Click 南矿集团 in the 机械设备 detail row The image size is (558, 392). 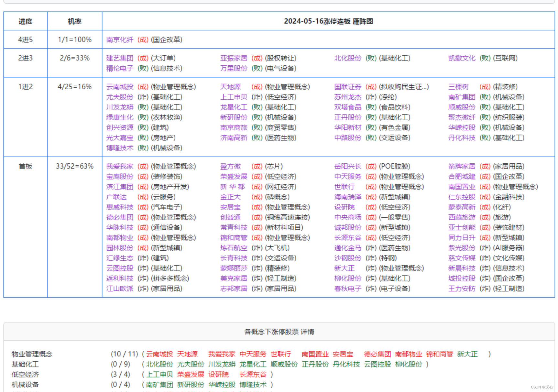[x=159, y=385]
